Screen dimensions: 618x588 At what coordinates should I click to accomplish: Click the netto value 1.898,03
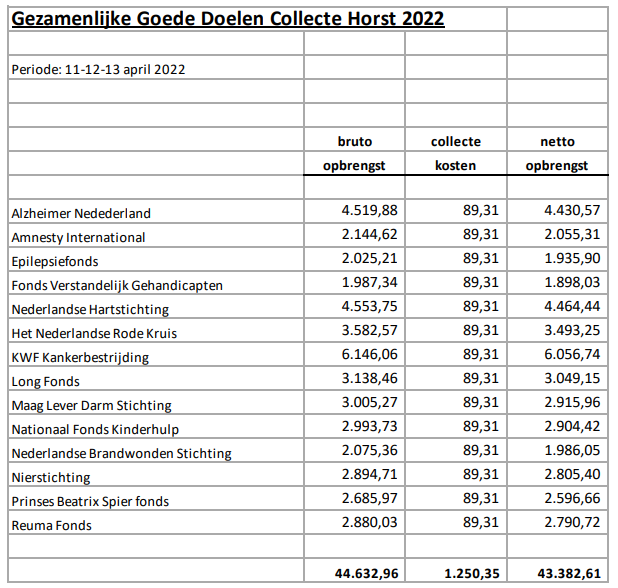coord(572,283)
